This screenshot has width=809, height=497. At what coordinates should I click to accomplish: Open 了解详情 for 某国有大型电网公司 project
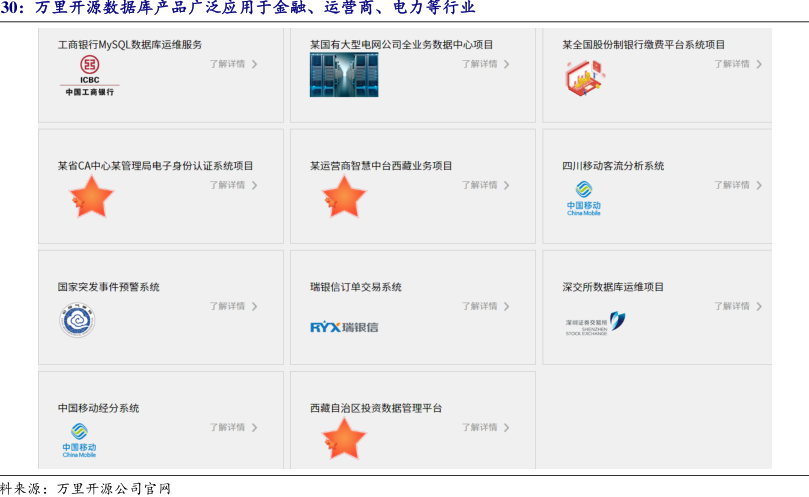point(479,64)
